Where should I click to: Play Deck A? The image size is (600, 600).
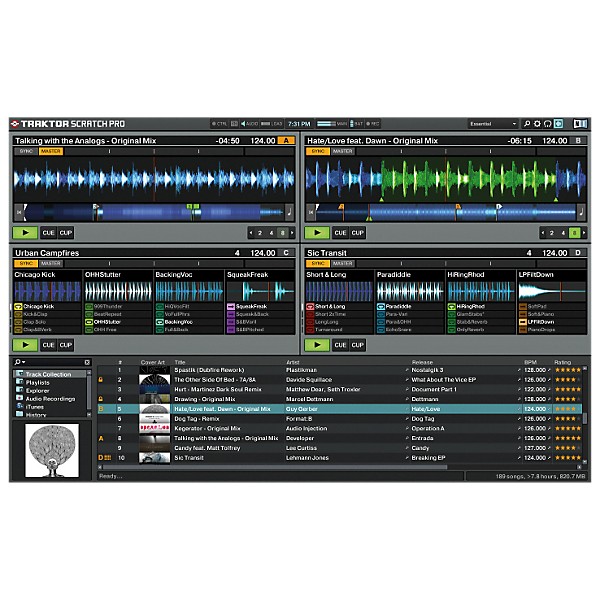(25, 233)
